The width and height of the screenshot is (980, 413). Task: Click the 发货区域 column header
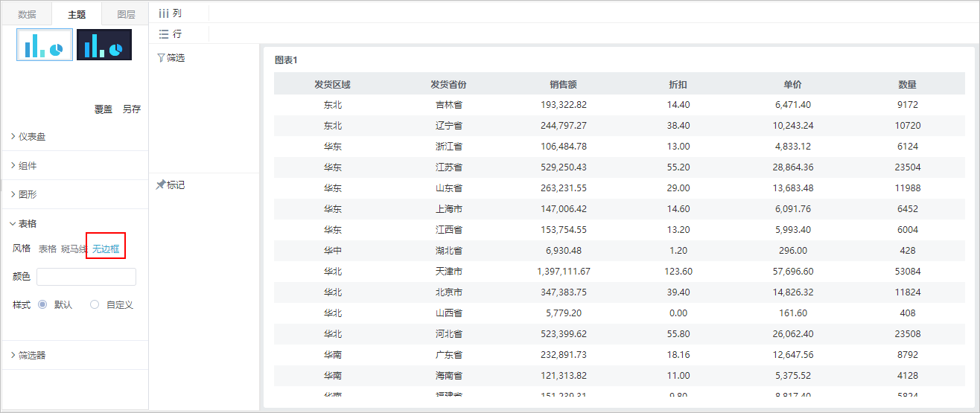pyautogui.click(x=332, y=85)
